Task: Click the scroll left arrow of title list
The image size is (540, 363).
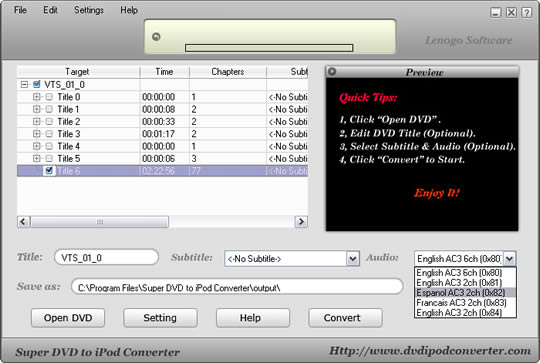Action: click(23, 222)
